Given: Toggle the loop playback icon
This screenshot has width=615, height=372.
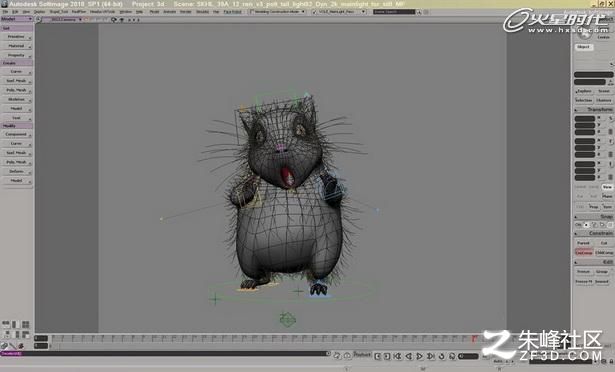Looking at the screenshot, I should tap(442, 356).
